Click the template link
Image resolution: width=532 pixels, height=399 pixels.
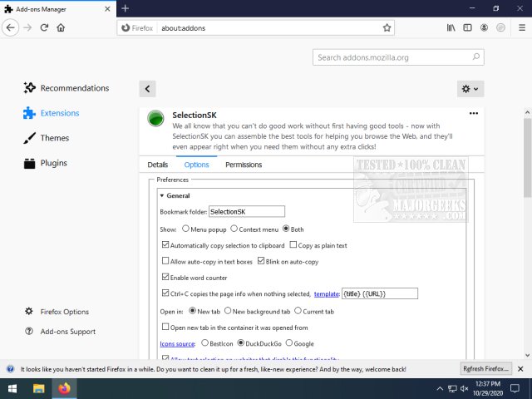point(327,294)
